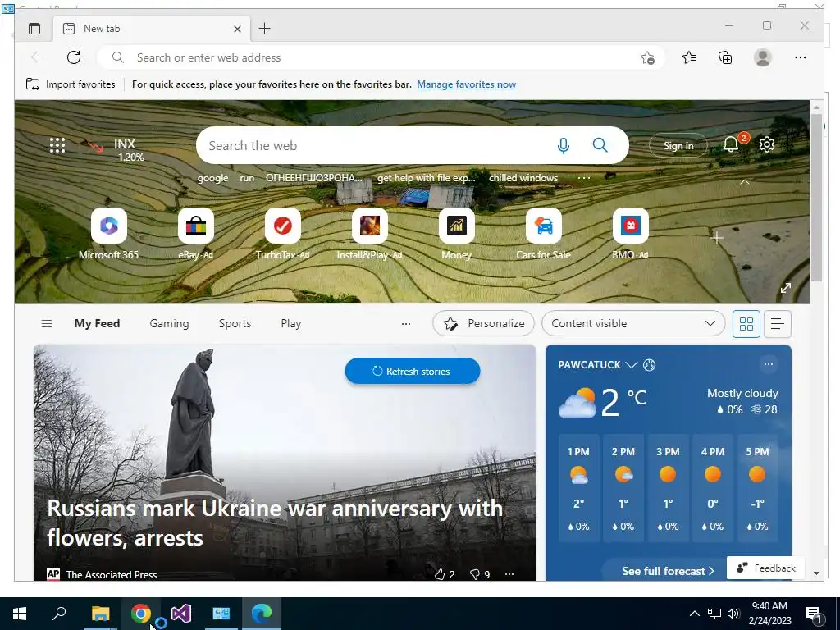Click Refresh stories button

coord(413,371)
